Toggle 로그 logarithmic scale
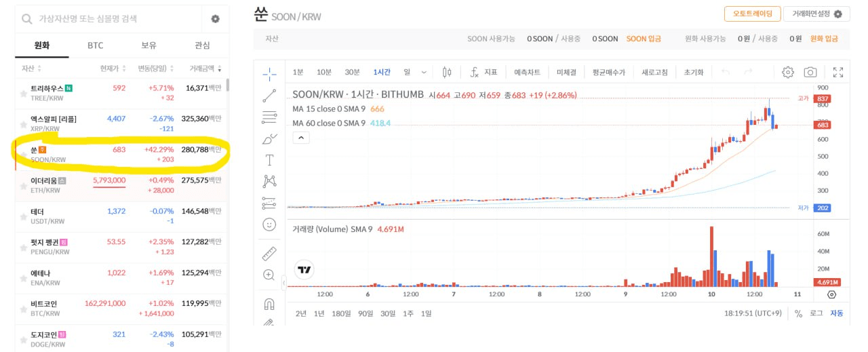Screen dimensions: 868x352 (816, 313)
